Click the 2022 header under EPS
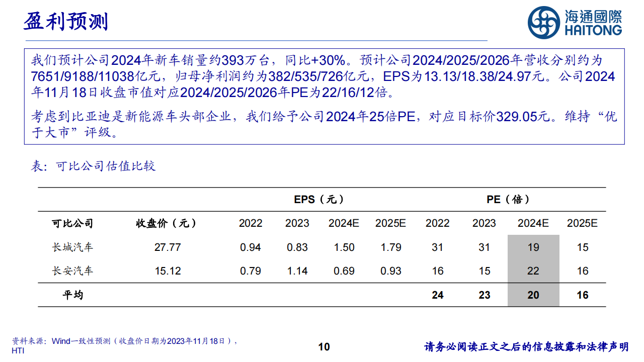Image resolution: width=644 pixels, height=362 pixels. [251, 223]
